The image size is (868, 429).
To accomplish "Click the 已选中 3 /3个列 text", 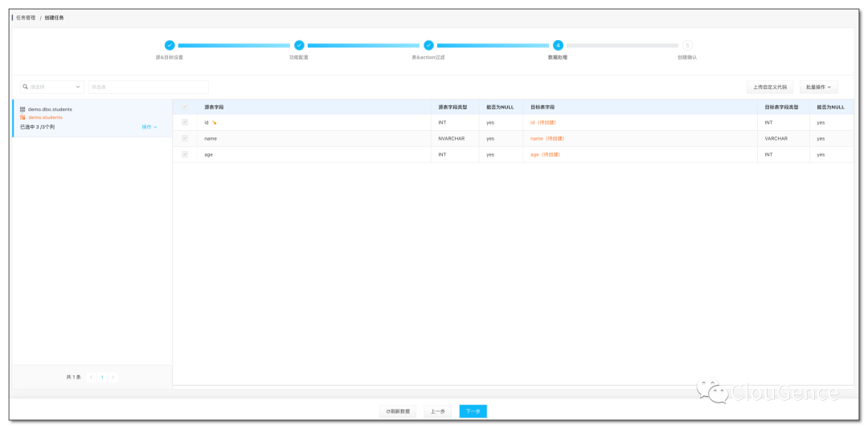I will coord(37,127).
